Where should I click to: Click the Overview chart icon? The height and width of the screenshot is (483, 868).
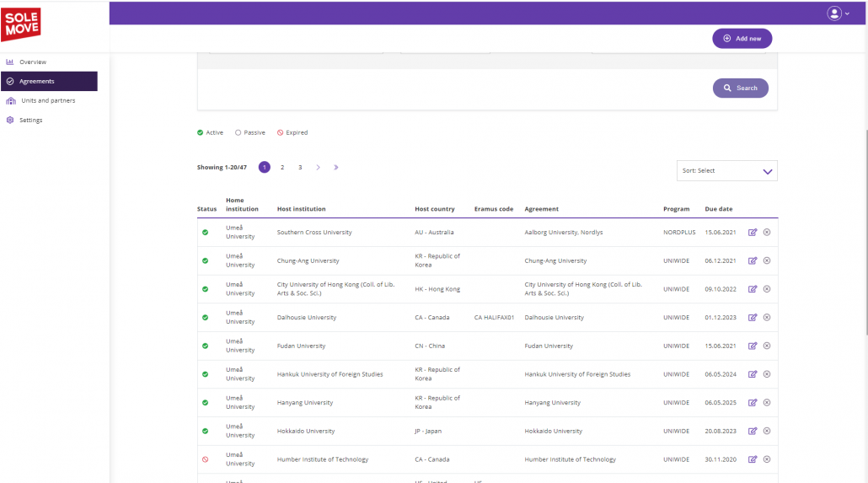click(10, 62)
